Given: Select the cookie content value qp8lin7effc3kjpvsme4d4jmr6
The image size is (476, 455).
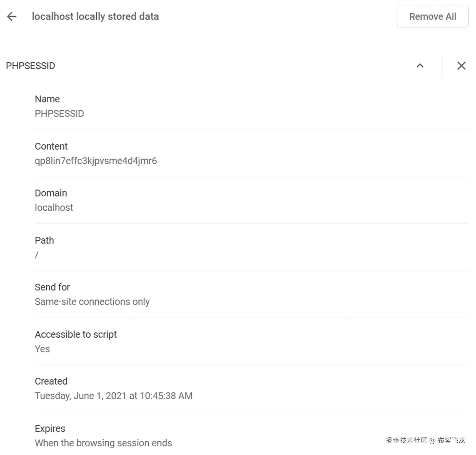Looking at the screenshot, I should coord(96,161).
